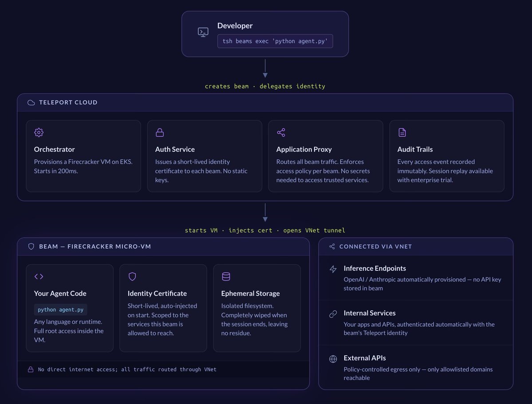
Task: Click 'Routes all beam traffic' description
Action: point(323,171)
